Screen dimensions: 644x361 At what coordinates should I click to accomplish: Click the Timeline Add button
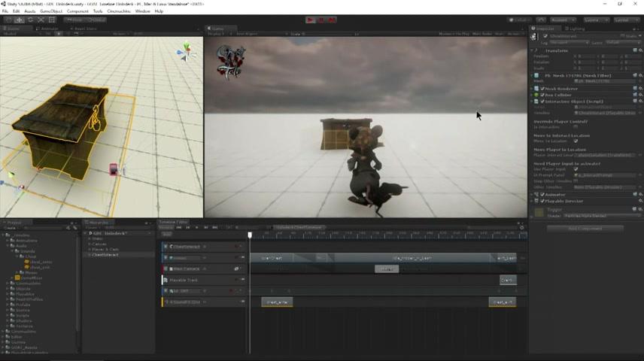[x=167, y=234]
